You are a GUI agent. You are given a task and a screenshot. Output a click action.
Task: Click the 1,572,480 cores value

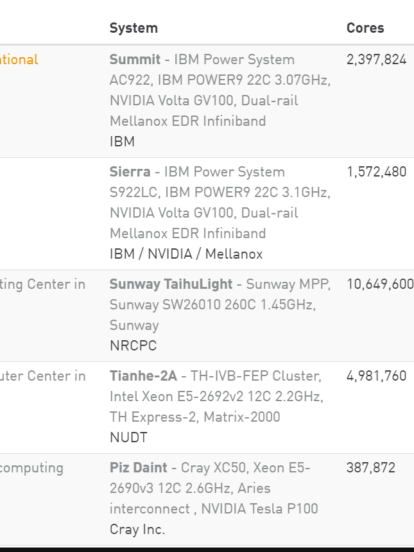tap(376, 172)
